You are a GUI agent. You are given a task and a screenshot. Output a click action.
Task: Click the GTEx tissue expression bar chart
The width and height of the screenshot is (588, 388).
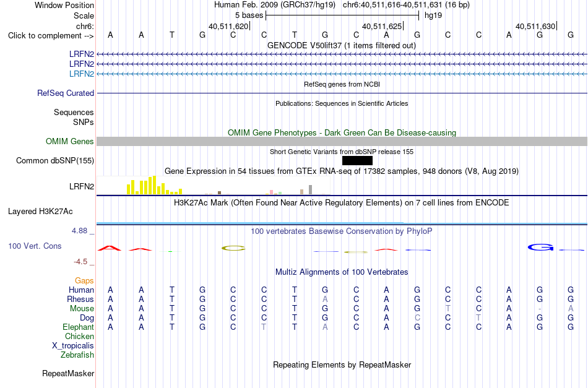[213, 185]
